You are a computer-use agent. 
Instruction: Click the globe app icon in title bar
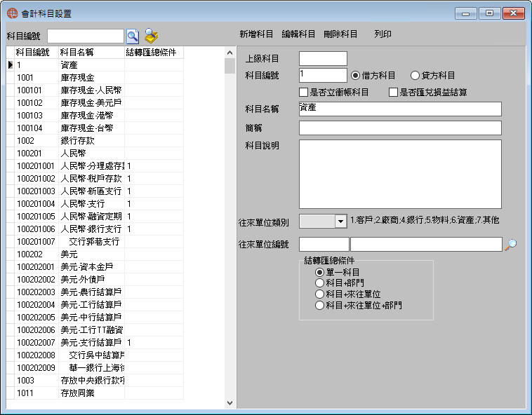coord(12,13)
